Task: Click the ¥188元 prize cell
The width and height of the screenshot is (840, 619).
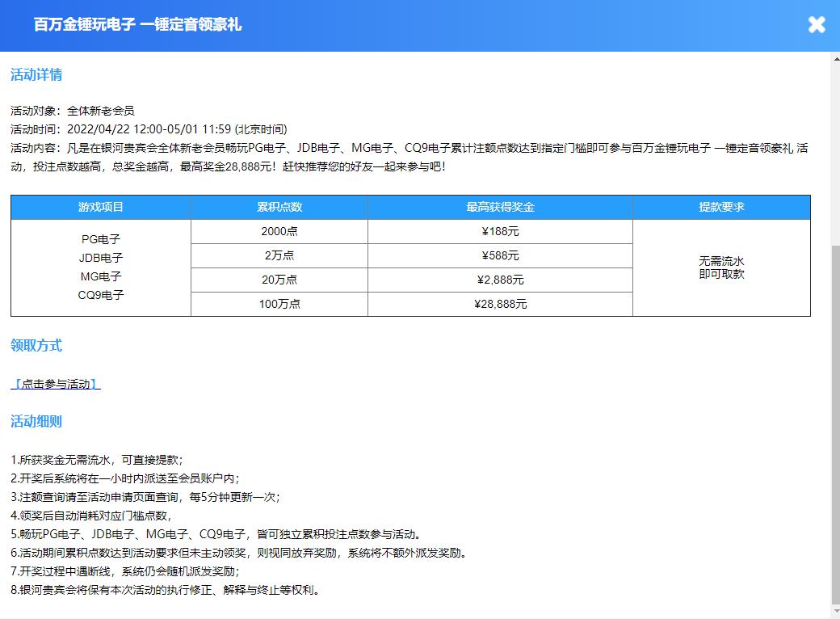Action: pos(500,232)
